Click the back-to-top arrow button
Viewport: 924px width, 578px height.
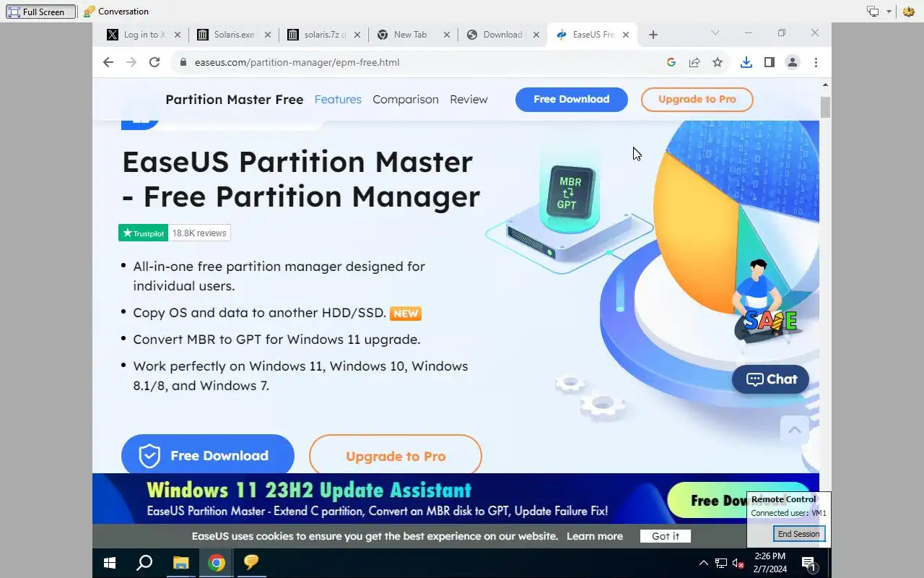794,430
